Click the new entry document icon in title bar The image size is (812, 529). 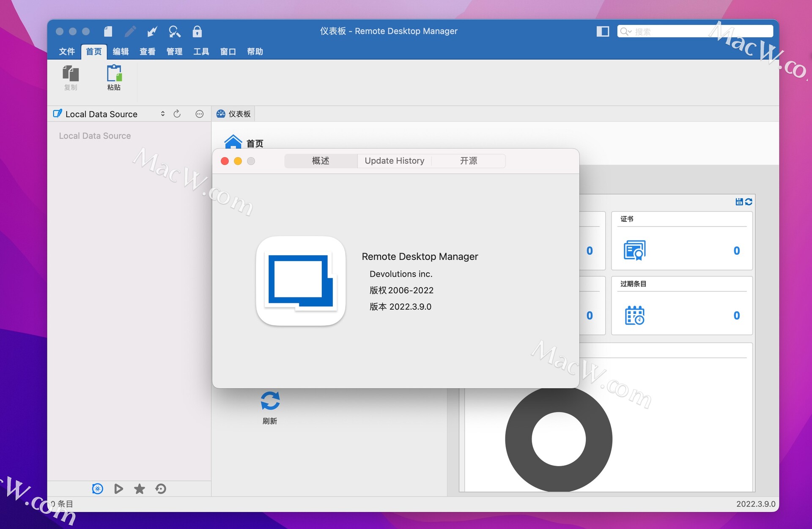click(x=108, y=31)
